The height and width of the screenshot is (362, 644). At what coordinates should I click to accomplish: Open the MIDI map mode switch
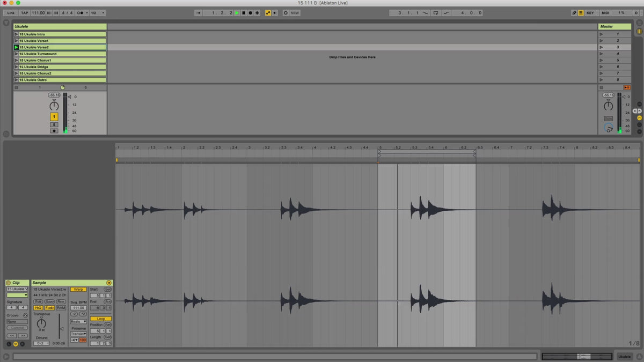tap(605, 13)
